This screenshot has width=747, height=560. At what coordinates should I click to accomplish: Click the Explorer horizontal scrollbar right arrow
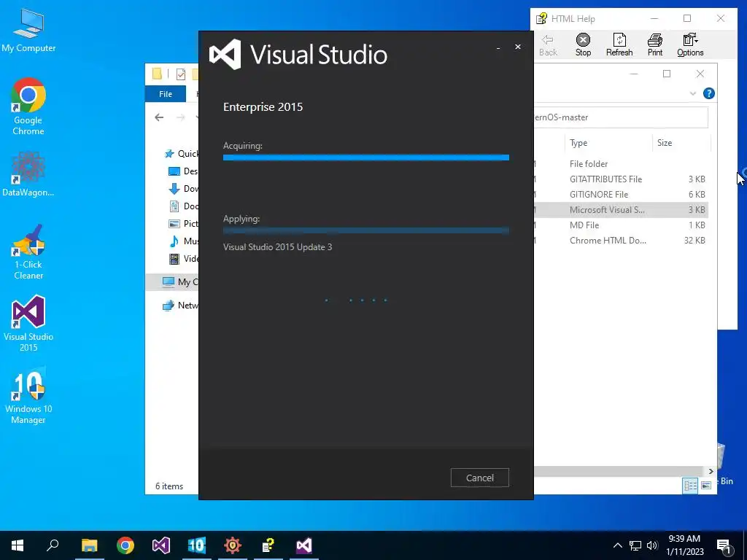click(711, 472)
